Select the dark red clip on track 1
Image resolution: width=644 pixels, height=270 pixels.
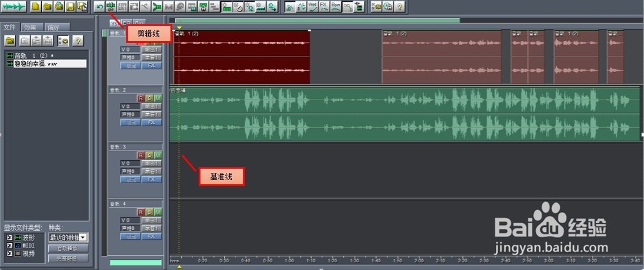pyautogui.click(x=241, y=57)
